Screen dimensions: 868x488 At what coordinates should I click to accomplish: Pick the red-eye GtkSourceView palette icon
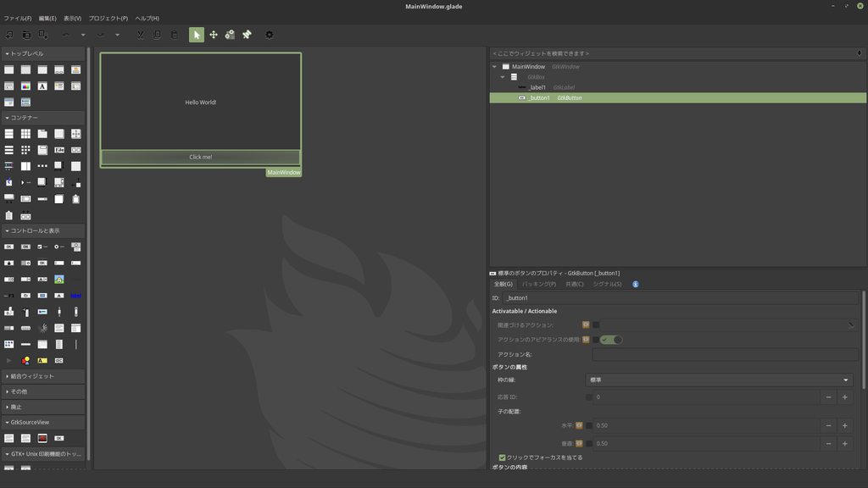click(42, 438)
